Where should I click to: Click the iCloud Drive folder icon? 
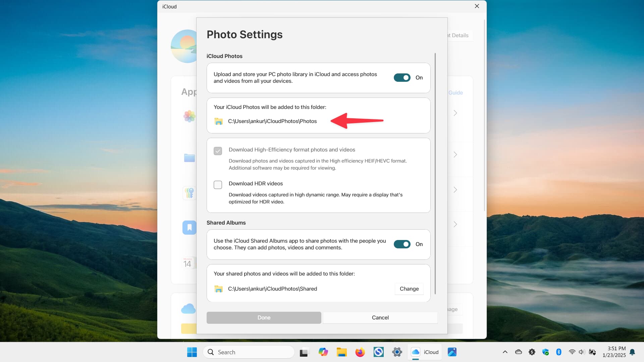click(x=189, y=158)
